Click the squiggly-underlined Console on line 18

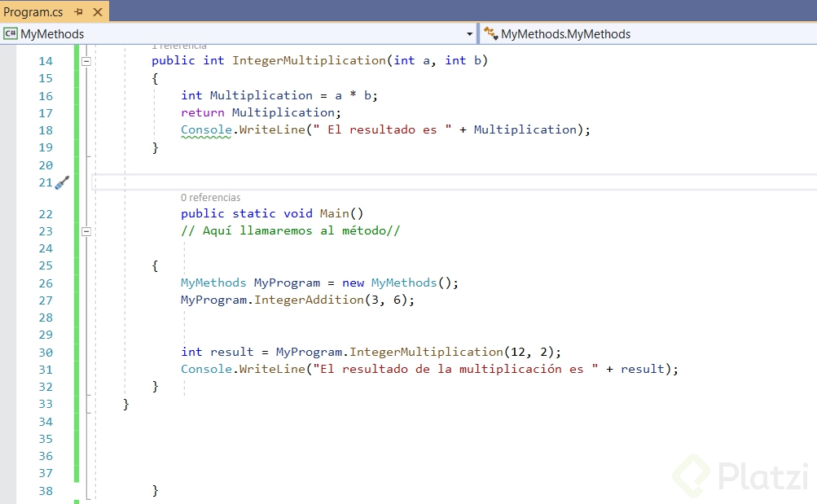[206, 129]
